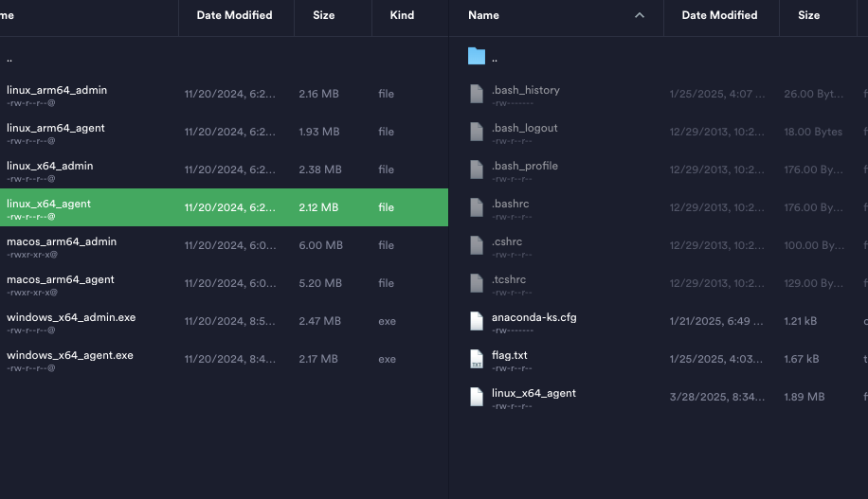Viewport: 868px width, 499px height.
Task: Click 5.20 MB size of macos_arm64_agent
Action: (x=320, y=283)
